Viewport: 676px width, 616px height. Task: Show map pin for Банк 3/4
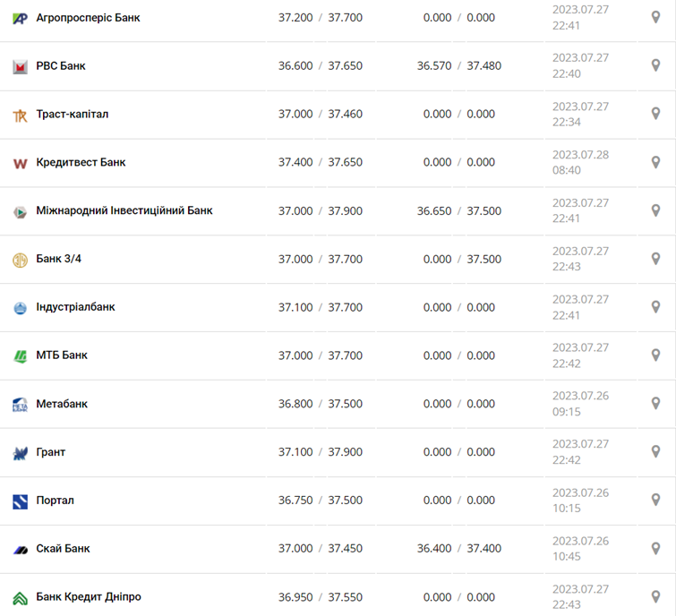pyautogui.click(x=655, y=259)
